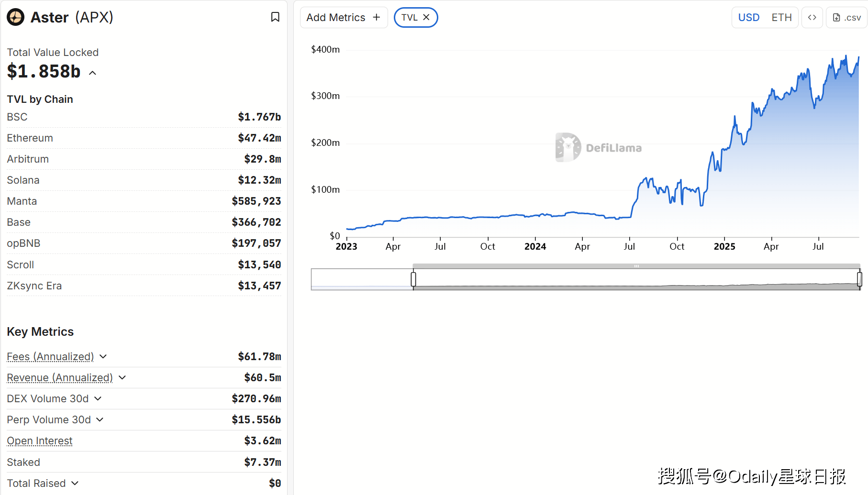Select the BSC chain row
Screen dimensions: 868x495
pos(144,117)
